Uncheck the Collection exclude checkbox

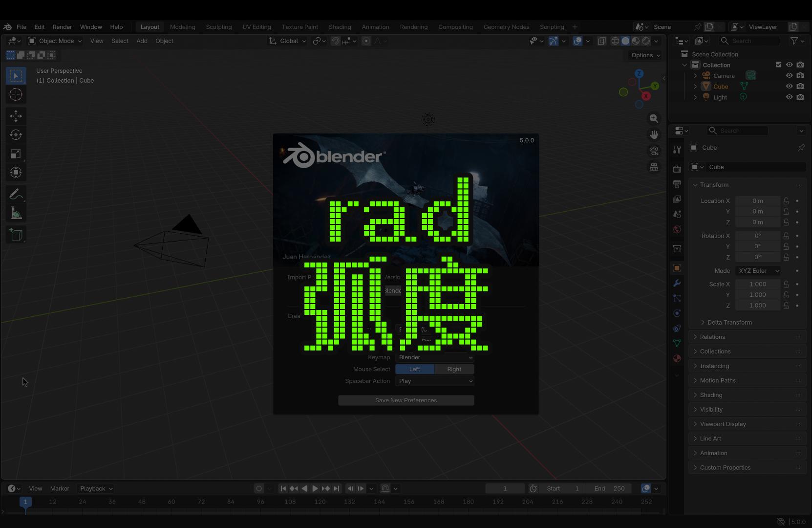tap(779, 65)
